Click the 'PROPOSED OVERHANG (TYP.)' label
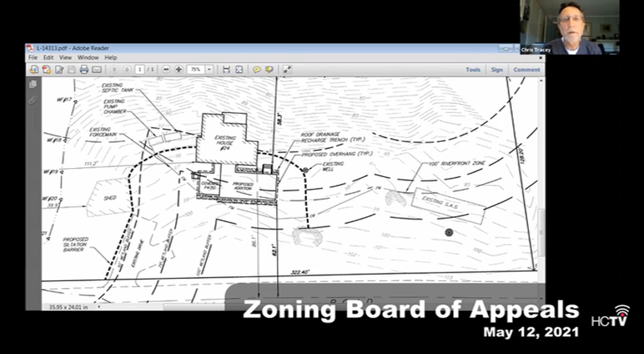This screenshot has width=644, height=354. click(337, 154)
